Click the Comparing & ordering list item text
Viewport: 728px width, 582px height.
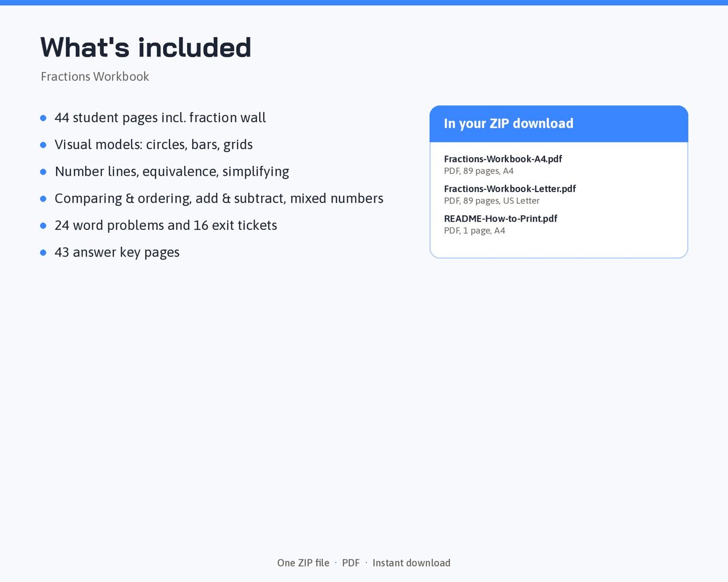click(219, 198)
